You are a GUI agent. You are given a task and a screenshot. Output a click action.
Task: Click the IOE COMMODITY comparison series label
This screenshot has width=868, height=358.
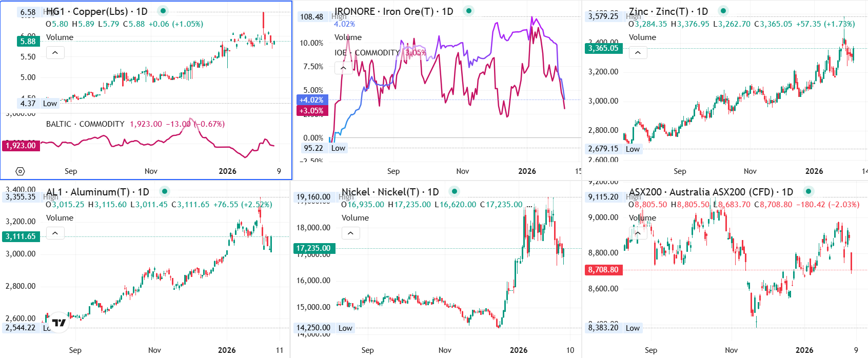[367, 53]
